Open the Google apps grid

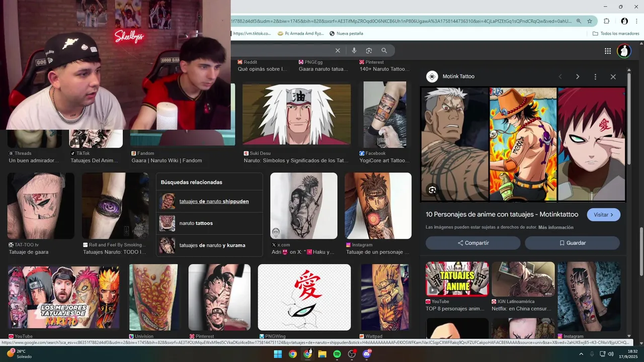point(608,51)
